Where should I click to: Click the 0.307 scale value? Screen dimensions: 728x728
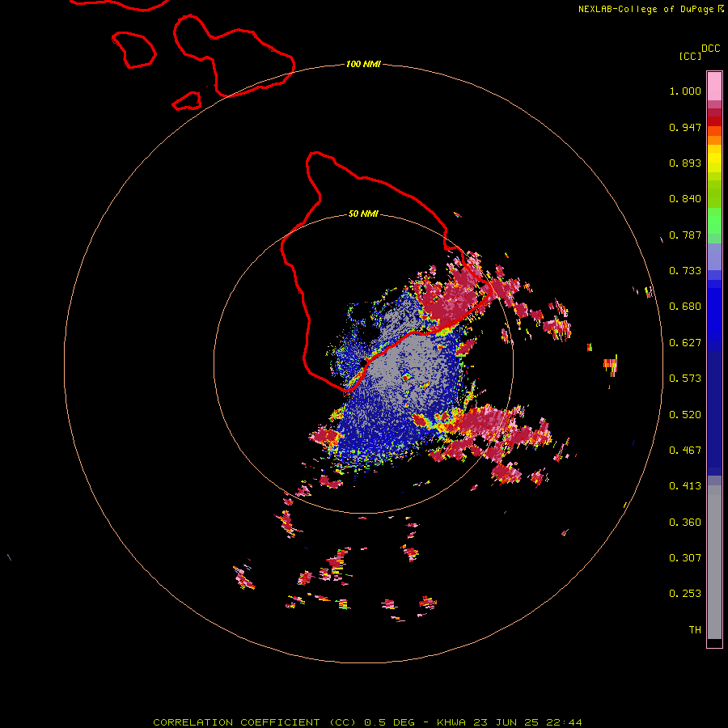(685, 558)
